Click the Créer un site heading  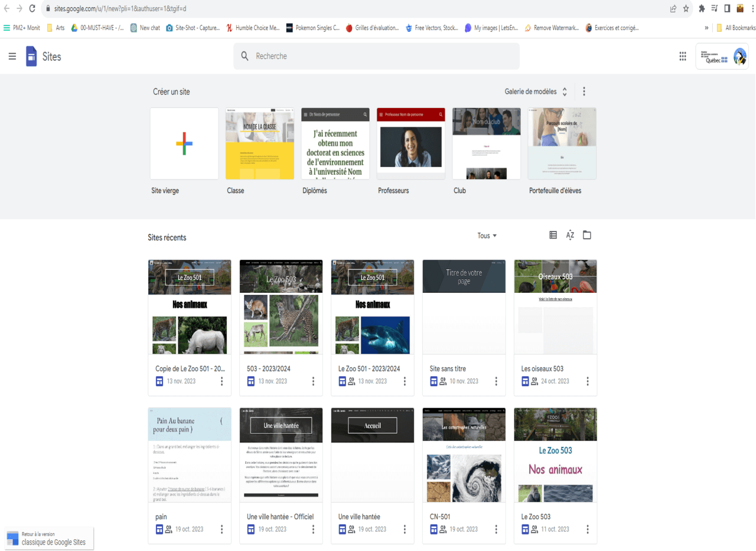(171, 92)
